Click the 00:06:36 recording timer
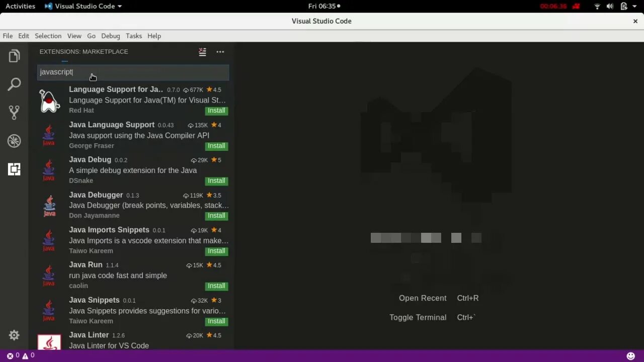 click(x=553, y=7)
